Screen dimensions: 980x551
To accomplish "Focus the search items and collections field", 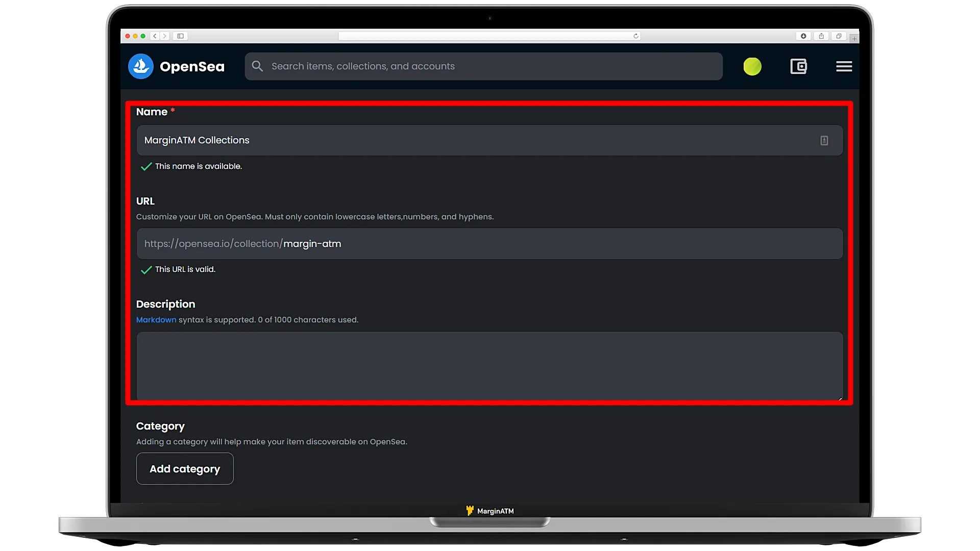I will point(483,66).
